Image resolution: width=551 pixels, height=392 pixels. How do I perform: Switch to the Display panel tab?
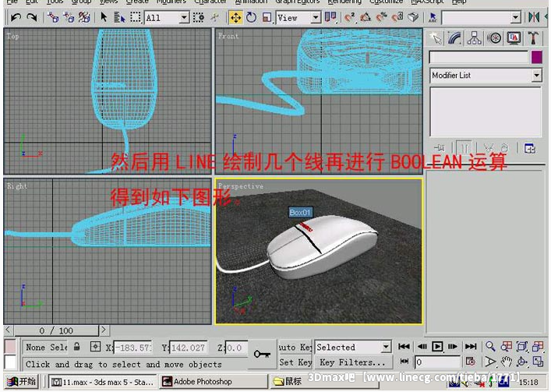[514, 38]
